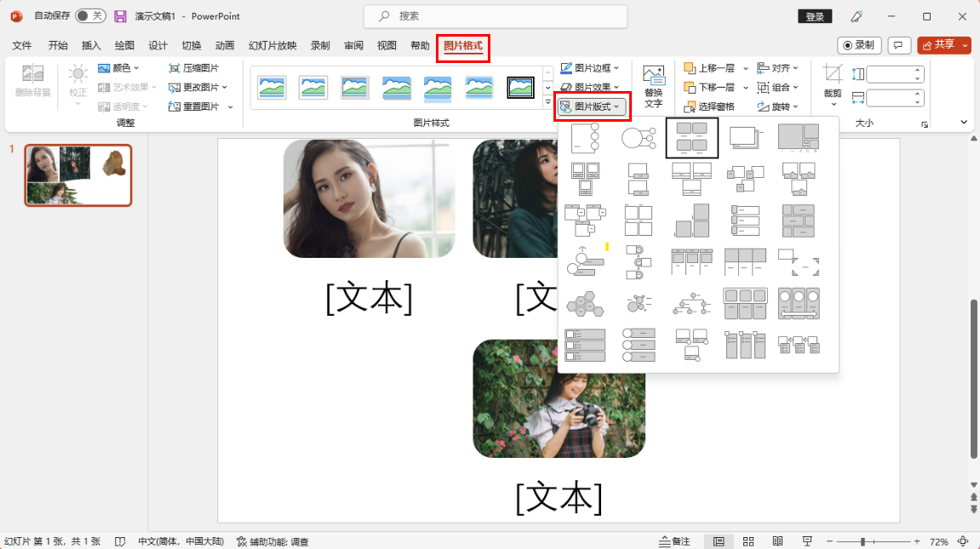Switch to slide sorter view

pyautogui.click(x=748, y=541)
